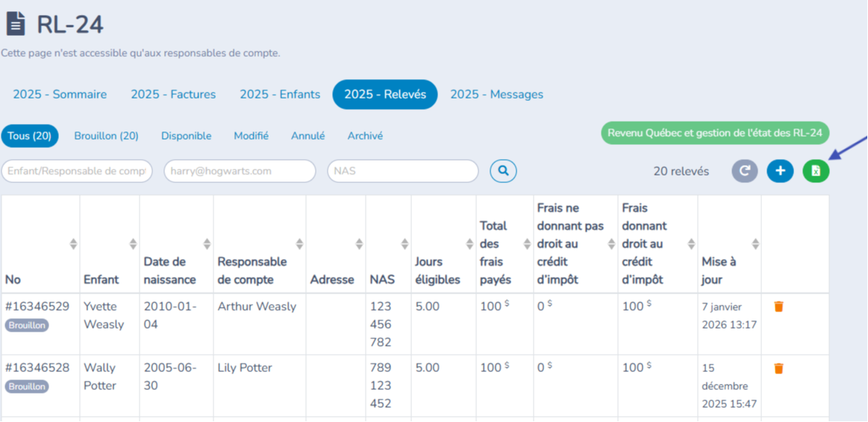Sort by Jours éligibles column
The width and height of the screenshot is (868, 422).
click(469, 243)
